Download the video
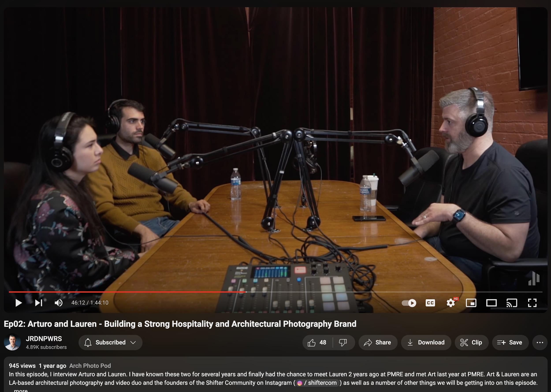 tap(426, 342)
